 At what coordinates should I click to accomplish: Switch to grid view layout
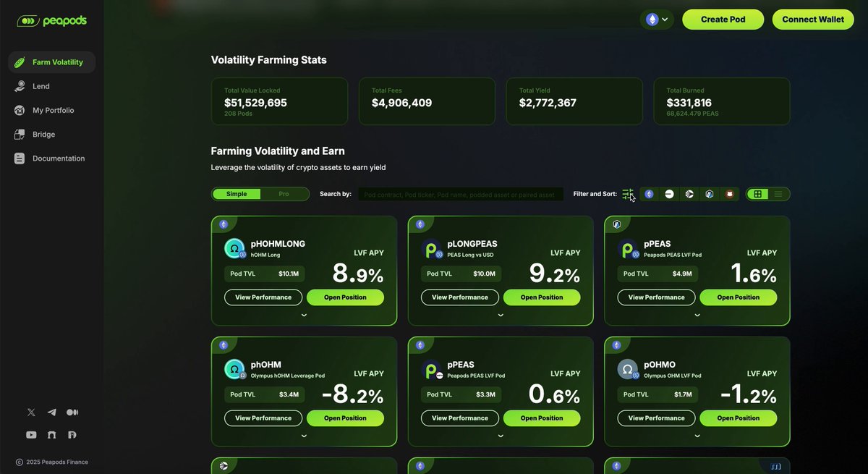tap(757, 194)
